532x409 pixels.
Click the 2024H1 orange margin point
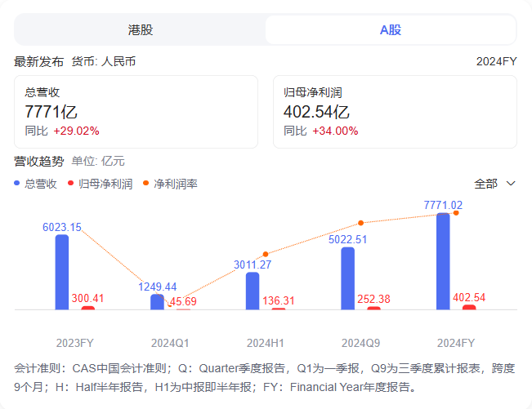[266, 254]
